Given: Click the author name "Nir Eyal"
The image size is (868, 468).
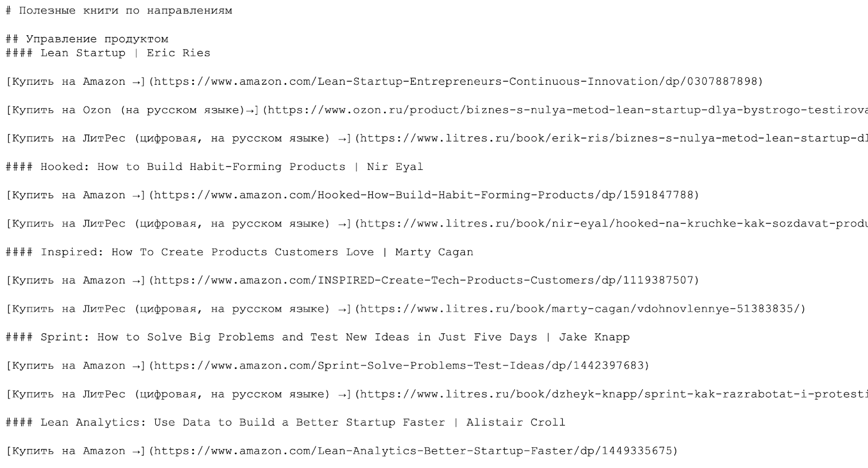Looking at the screenshot, I should 395,167.
